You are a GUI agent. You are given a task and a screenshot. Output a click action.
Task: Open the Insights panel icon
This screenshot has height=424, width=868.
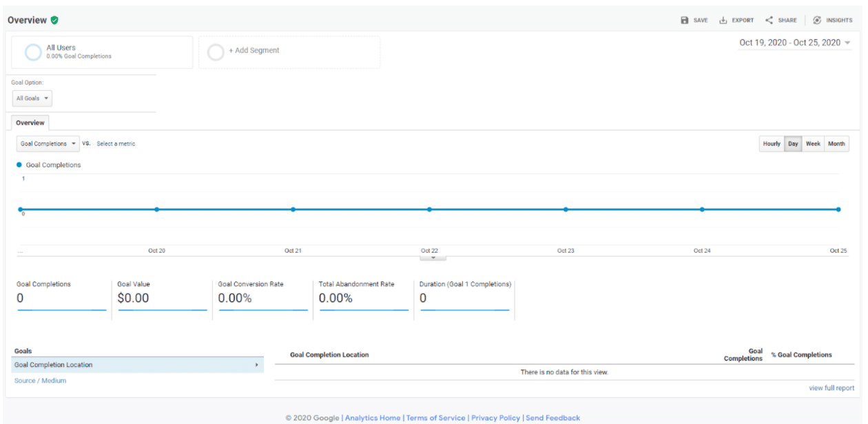point(817,21)
